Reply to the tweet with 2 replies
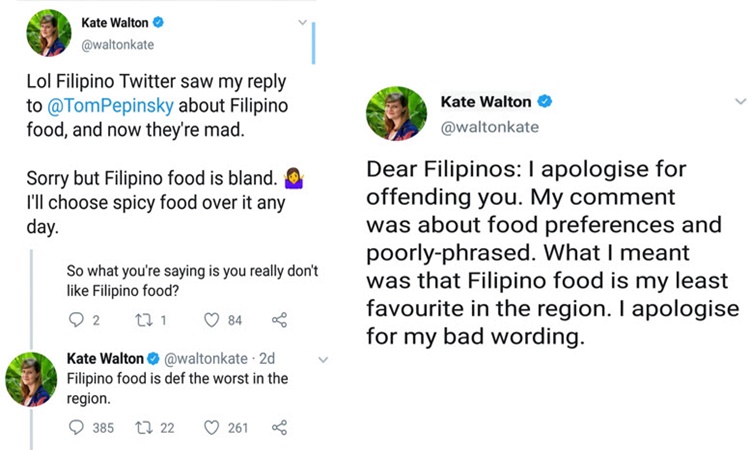The height and width of the screenshot is (450, 750). pyautogui.click(x=76, y=319)
